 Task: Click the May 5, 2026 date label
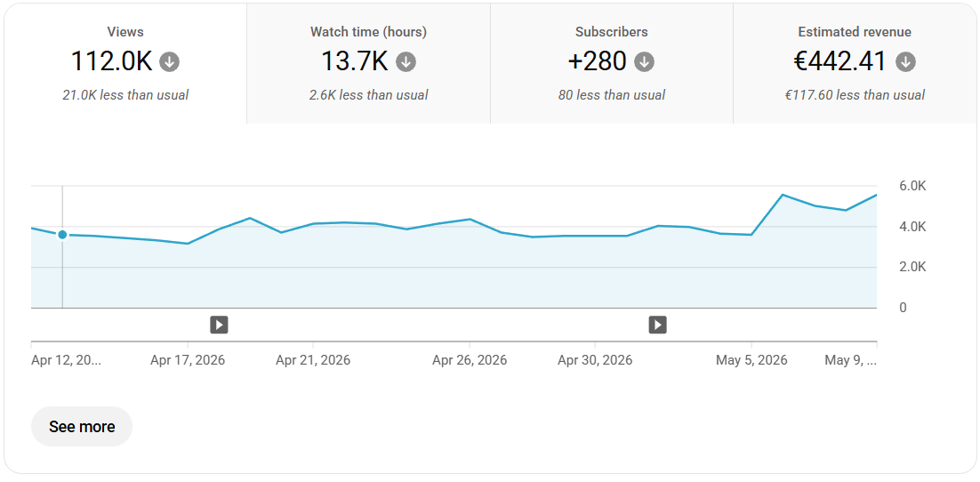point(751,361)
